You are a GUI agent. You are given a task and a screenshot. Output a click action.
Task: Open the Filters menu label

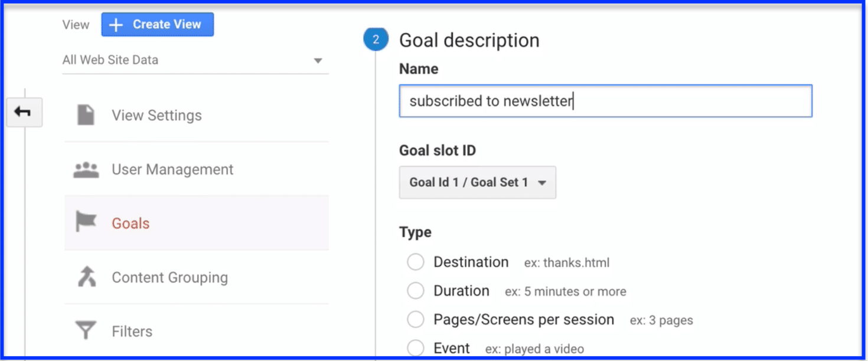point(132,332)
